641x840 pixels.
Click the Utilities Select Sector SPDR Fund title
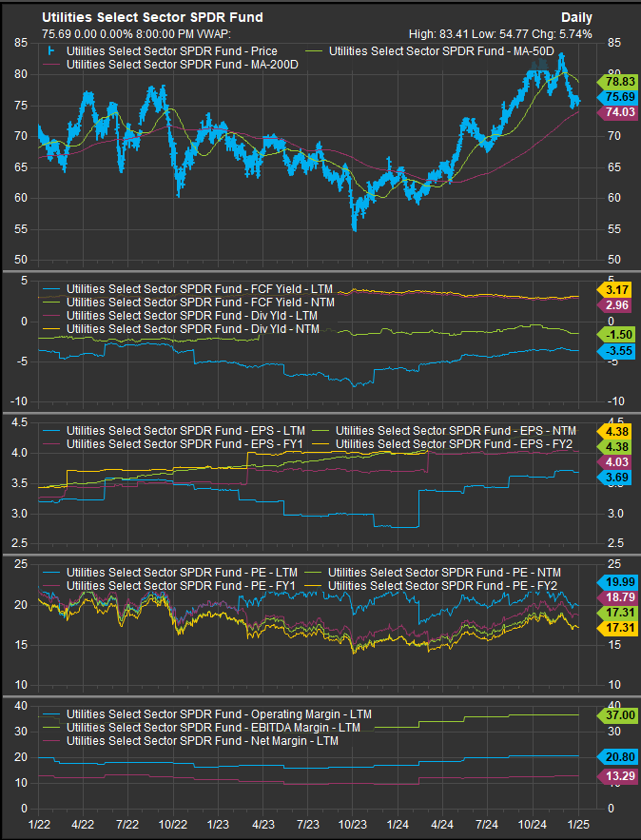click(x=152, y=18)
